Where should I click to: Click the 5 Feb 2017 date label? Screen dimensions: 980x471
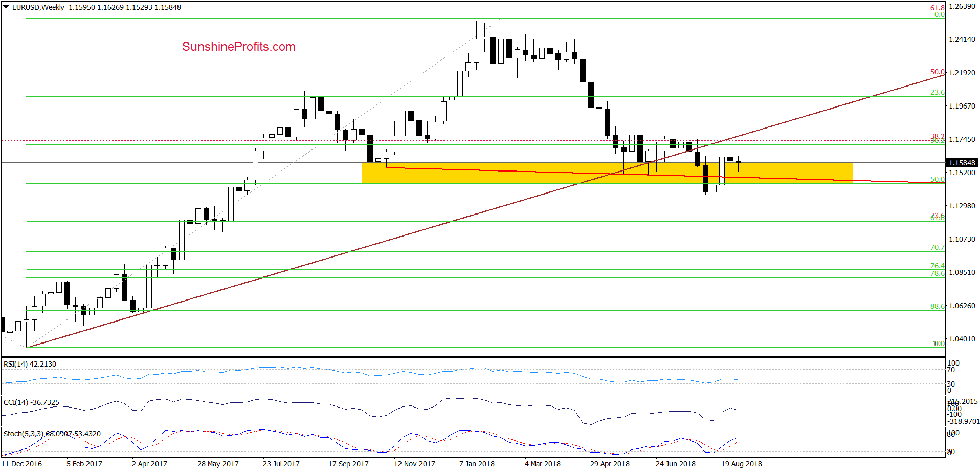[84, 464]
